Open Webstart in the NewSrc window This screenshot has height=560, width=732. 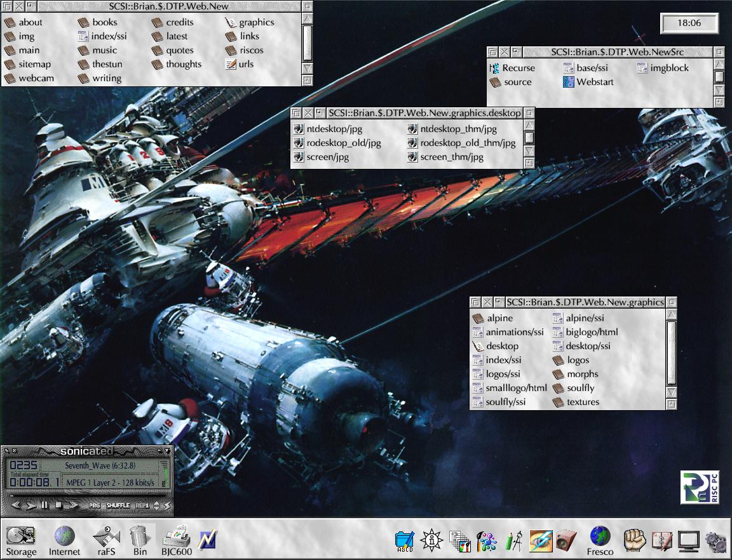pos(588,82)
